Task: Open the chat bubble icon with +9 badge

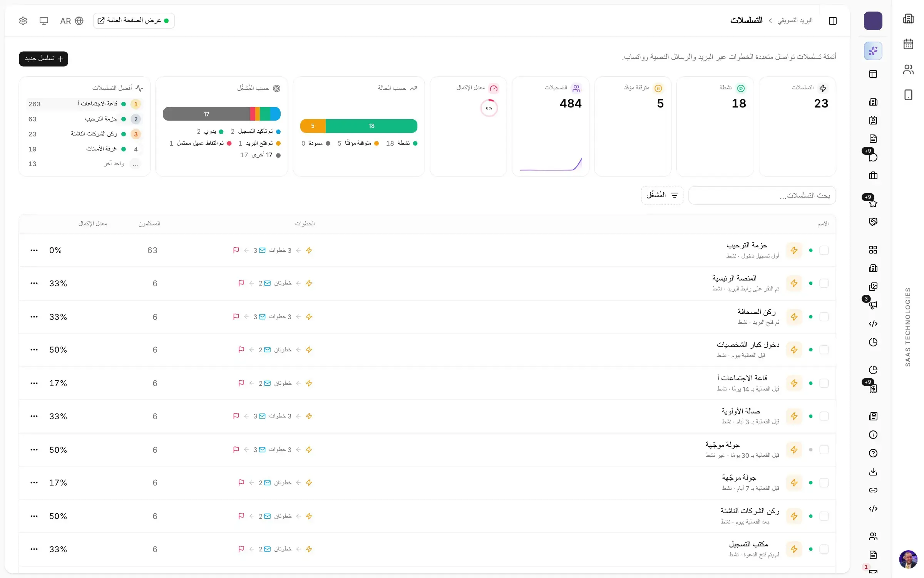Action: [873, 157]
